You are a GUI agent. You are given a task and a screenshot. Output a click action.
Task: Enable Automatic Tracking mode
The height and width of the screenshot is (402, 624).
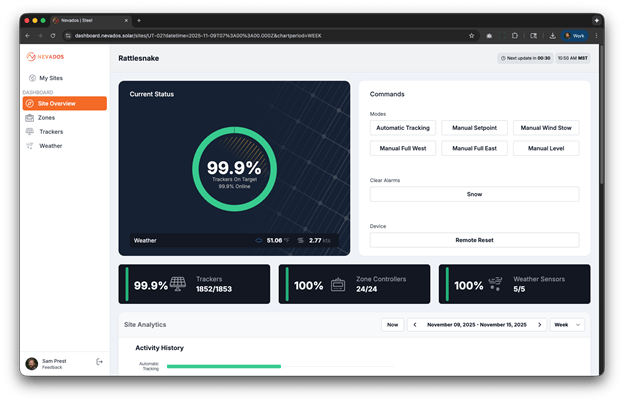pyautogui.click(x=402, y=128)
